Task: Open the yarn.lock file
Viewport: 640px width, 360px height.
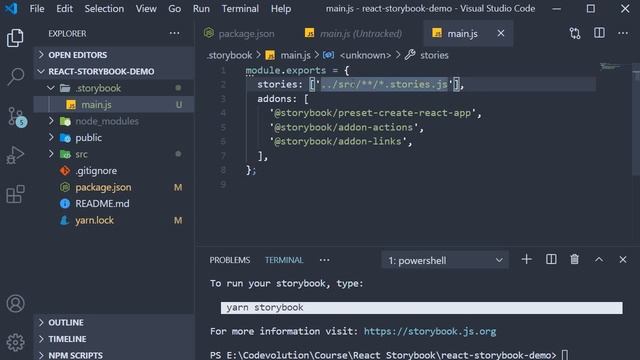Action: coord(114,220)
